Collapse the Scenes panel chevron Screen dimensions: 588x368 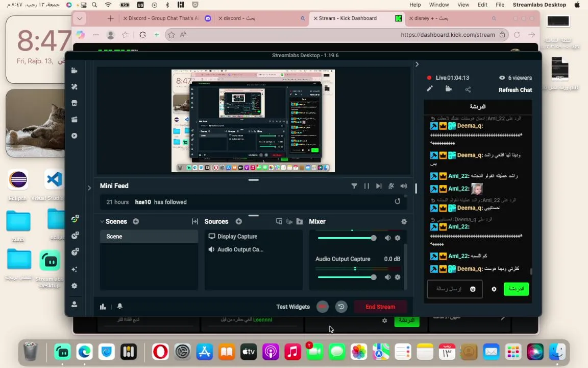tap(102, 221)
